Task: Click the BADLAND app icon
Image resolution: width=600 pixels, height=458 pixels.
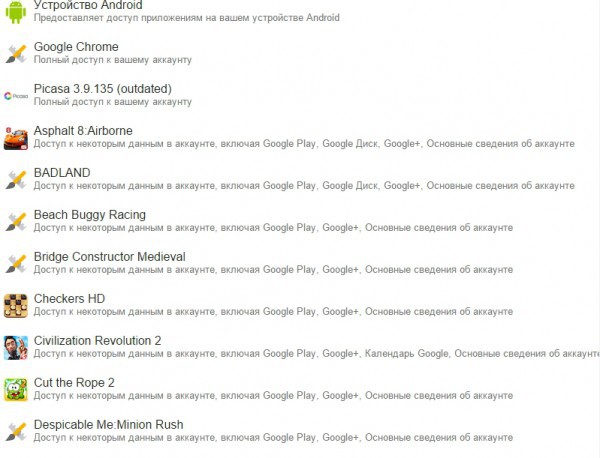Action: [15, 179]
